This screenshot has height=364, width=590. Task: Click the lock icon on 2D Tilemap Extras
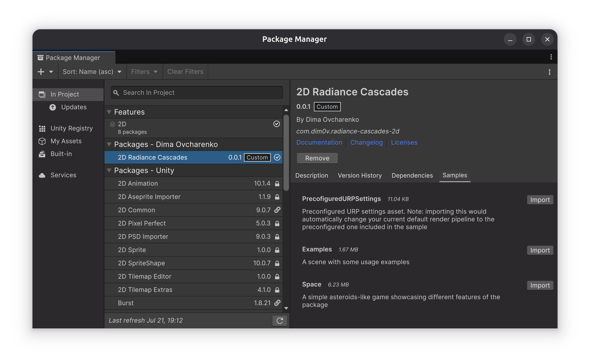click(277, 290)
